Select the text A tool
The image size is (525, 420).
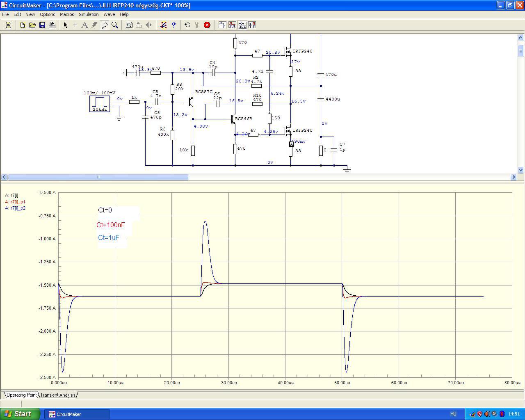point(84,25)
